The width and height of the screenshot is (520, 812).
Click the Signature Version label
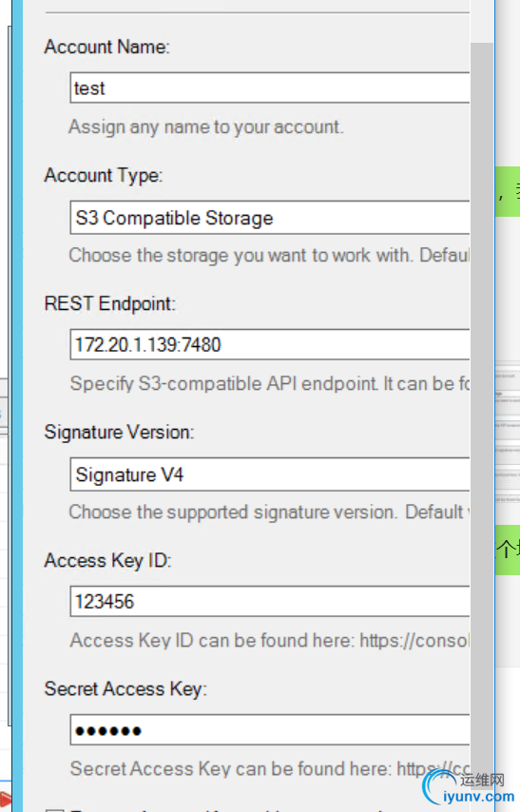tap(119, 432)
